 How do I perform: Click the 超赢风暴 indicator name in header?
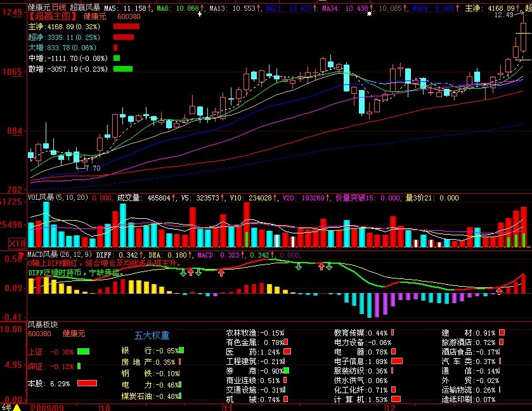pos(85,8)
